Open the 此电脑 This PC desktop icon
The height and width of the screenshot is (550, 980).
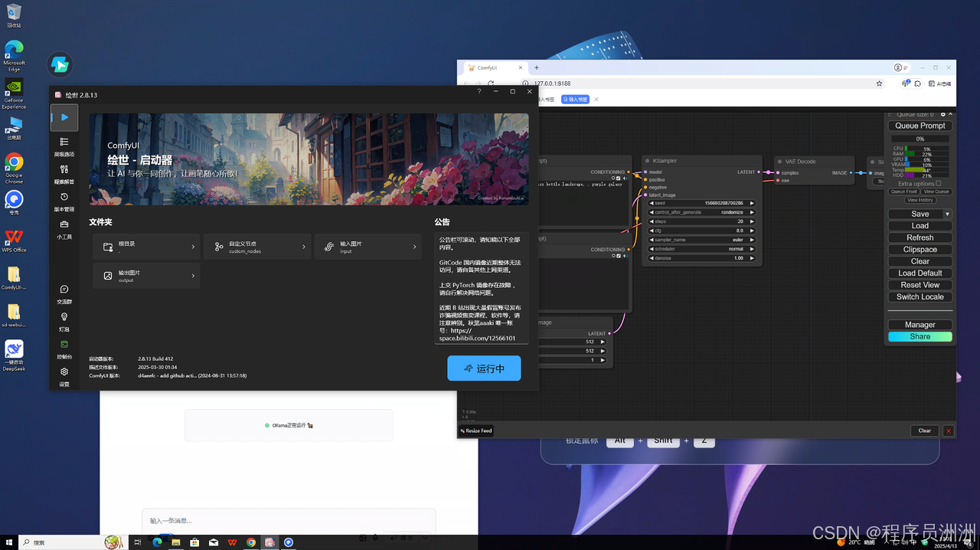(14, 127)
